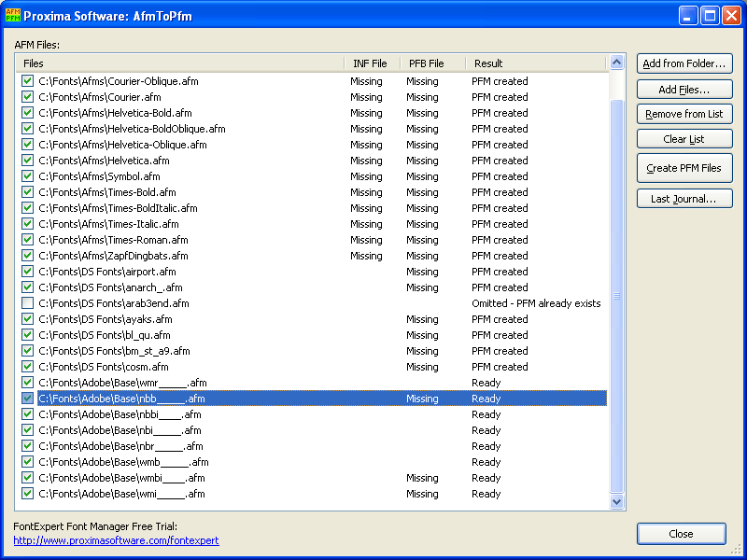Screen dimensions: 747x560
Task: Toggle Times-Roman.afm checkbox
Action: pos(28,240)
